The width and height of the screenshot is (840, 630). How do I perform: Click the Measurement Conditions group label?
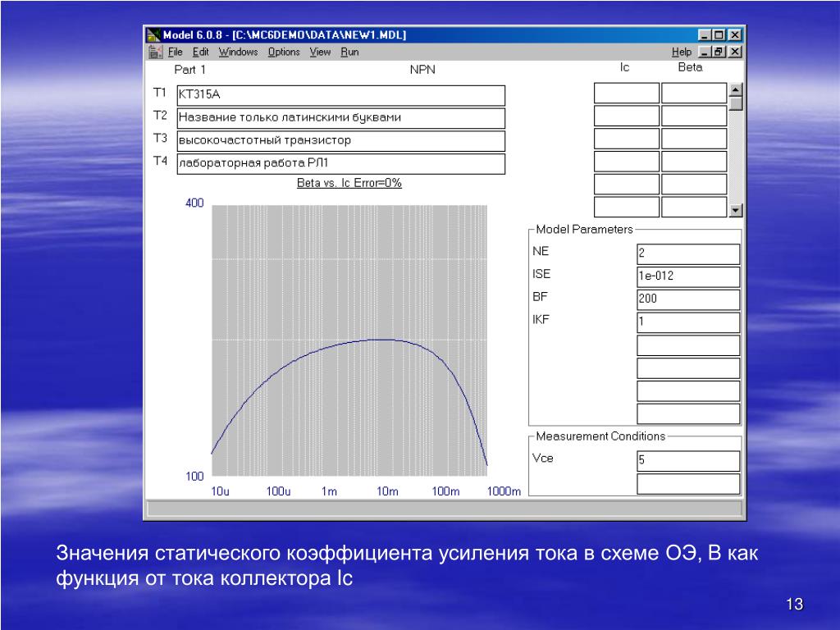tap(600, 436)
